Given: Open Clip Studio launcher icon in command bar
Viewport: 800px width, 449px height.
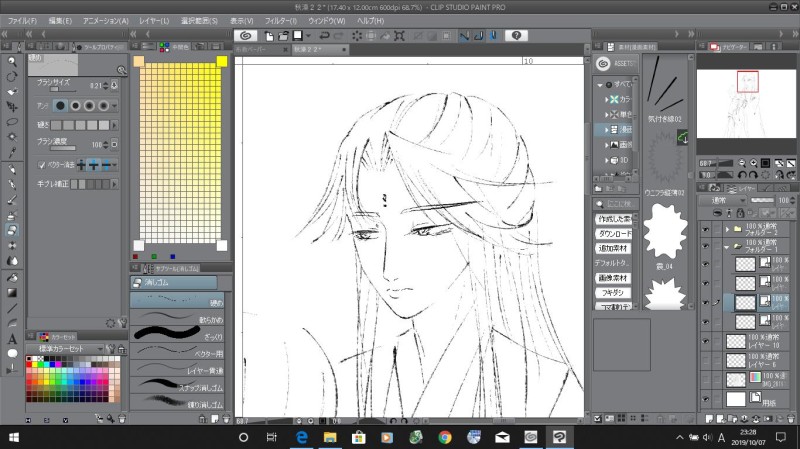Looking at the screenshot, I should pyautogui.click(x=246, y=35).
